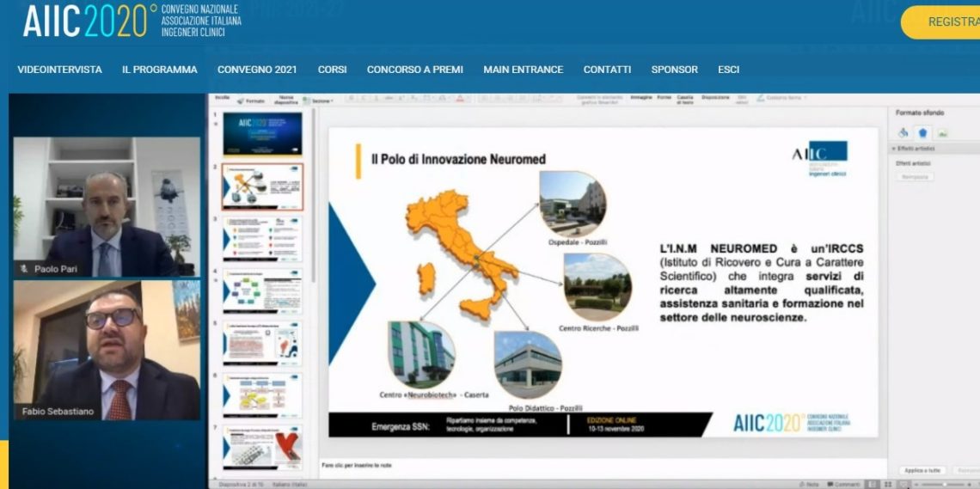Click Applica a tutte button
Image resolution: width=980 pixels, height=489 pixels.
(922, 470)
